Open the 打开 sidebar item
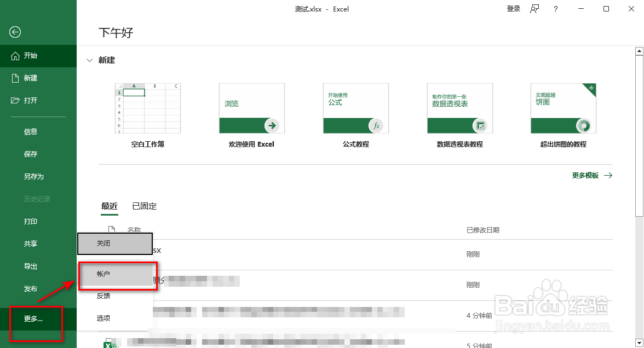644x348 pixels. click(38, 101)
